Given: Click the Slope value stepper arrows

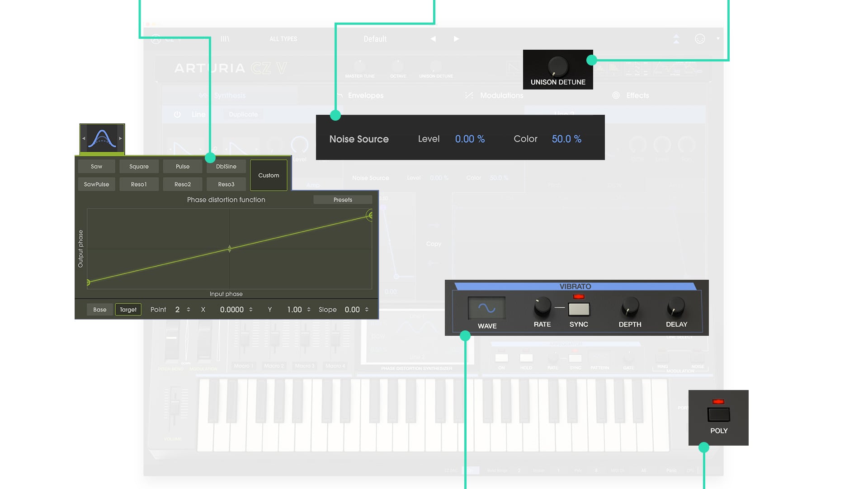Looking at the screenshot, I should pyautogui.click(x=367, y=310).
